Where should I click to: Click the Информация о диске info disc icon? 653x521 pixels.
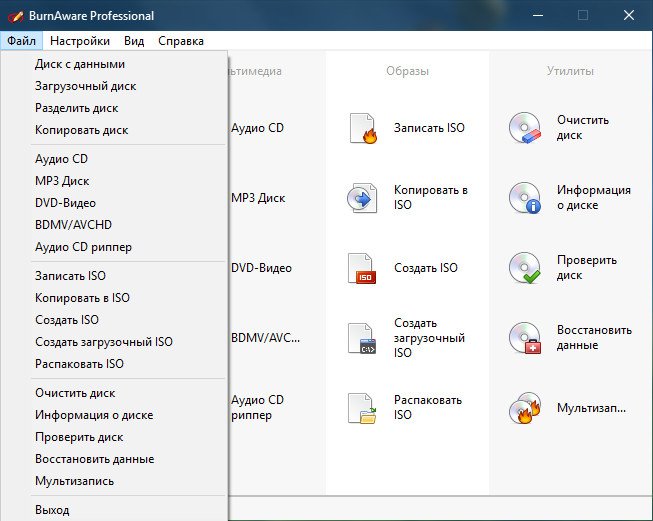click(x=525, y=198)
